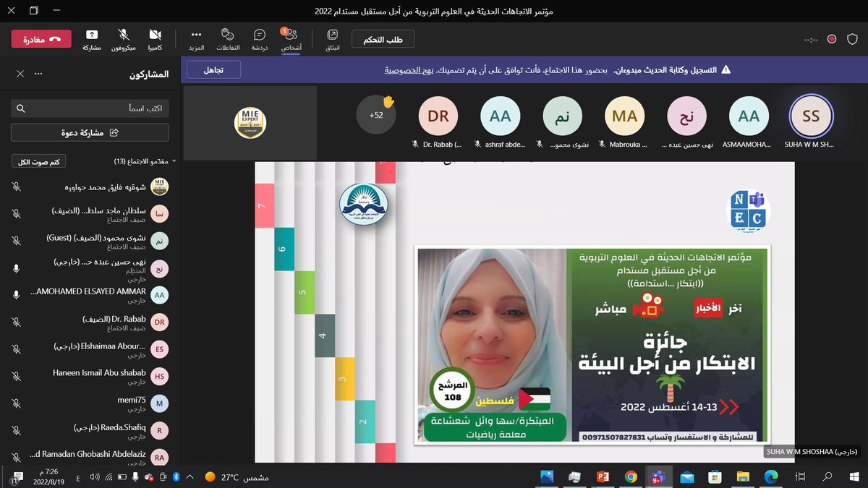
Task: Click mic icon for MOHAMED ELSAYED AMMAR
Action: [17, 295]
